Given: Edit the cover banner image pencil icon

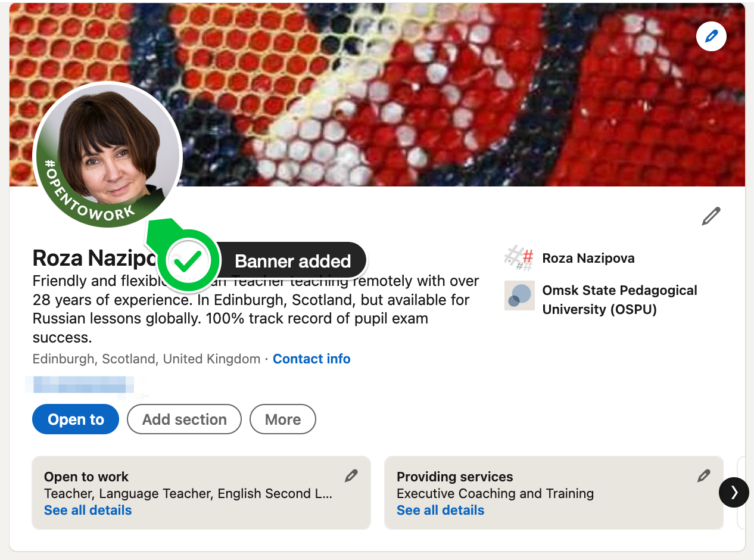Looking at the screenshot, I should coord(711,36).
